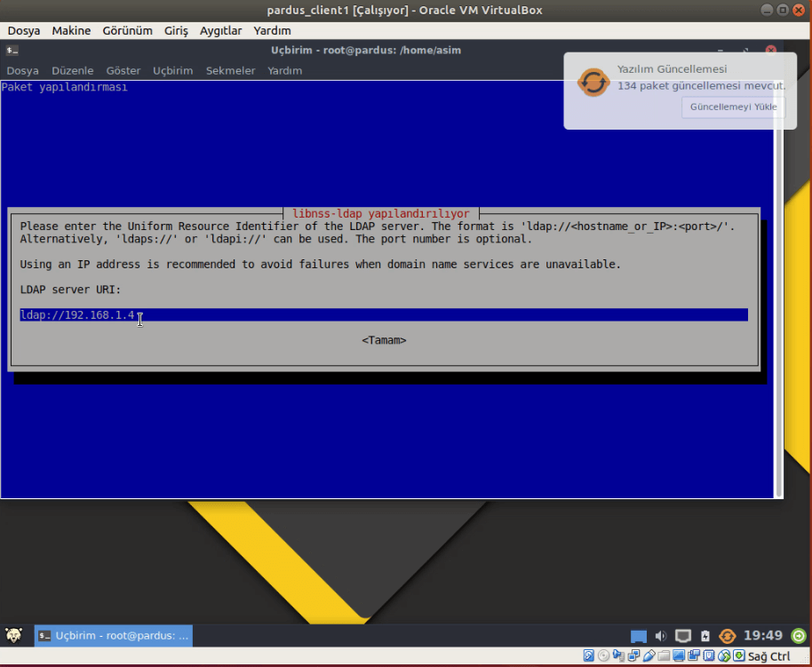Click the Güncellemeyi Yükle button

click(x=733, y=107)
